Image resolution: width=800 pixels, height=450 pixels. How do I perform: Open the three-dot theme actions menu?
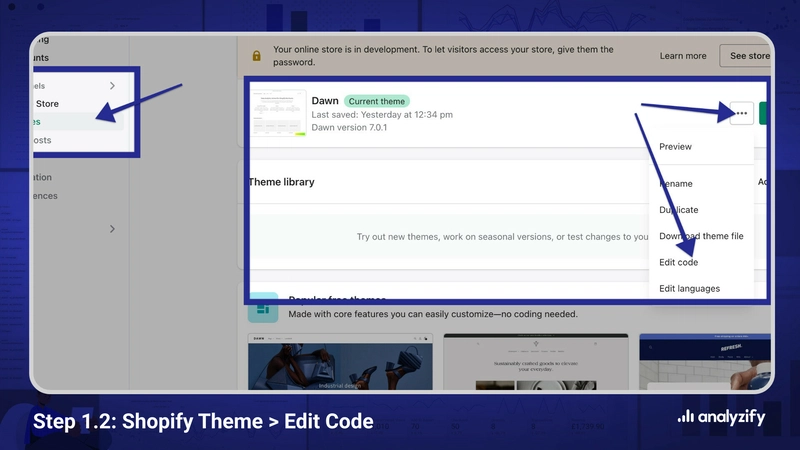[740, 114]
